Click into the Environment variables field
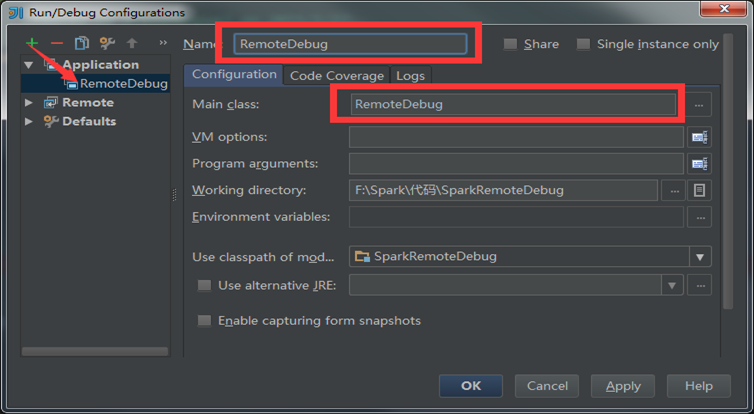The width and height of the screenshot is (754, 414). pos(516,218)
